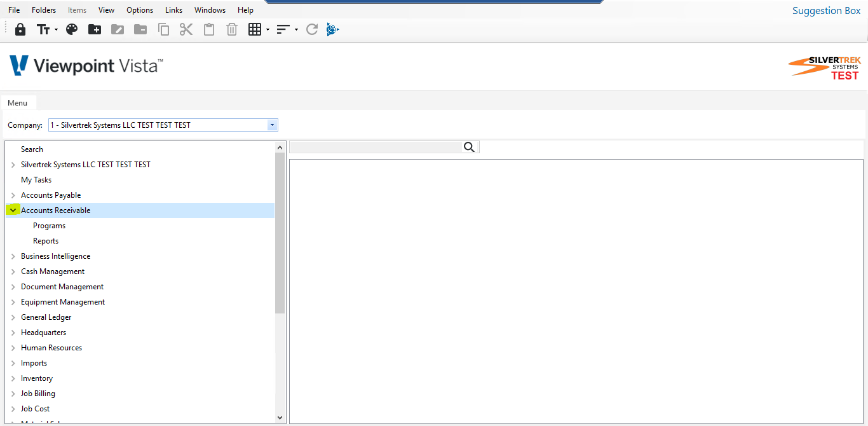Screen dimensions: 868x426
Task: Click the grid view icon
Action: pos(255,29)
